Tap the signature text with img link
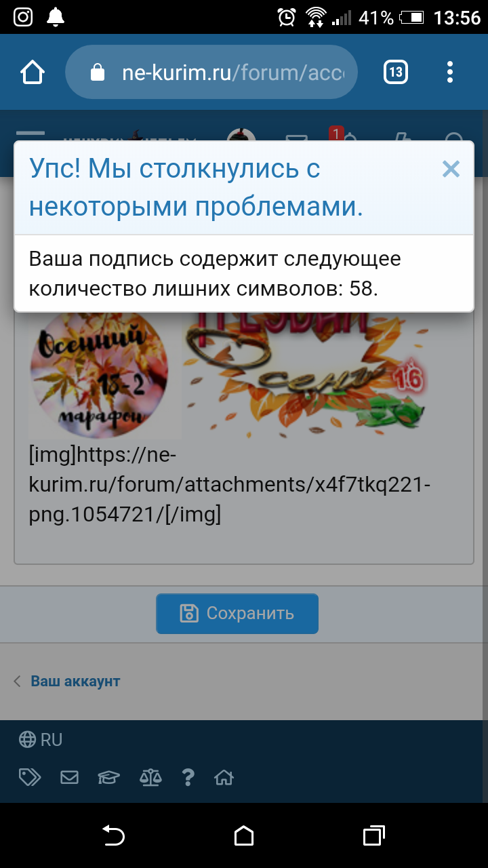The image size is (488, 868). tap(229, 485)
